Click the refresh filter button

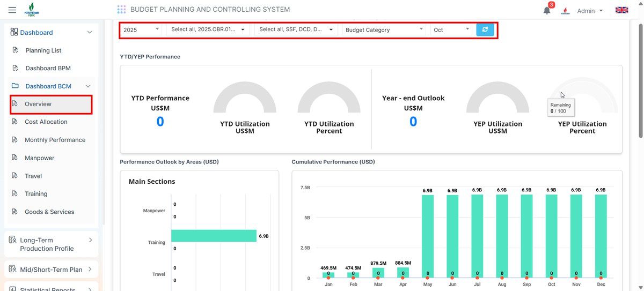pyautogui.click(x=485, y=30)
